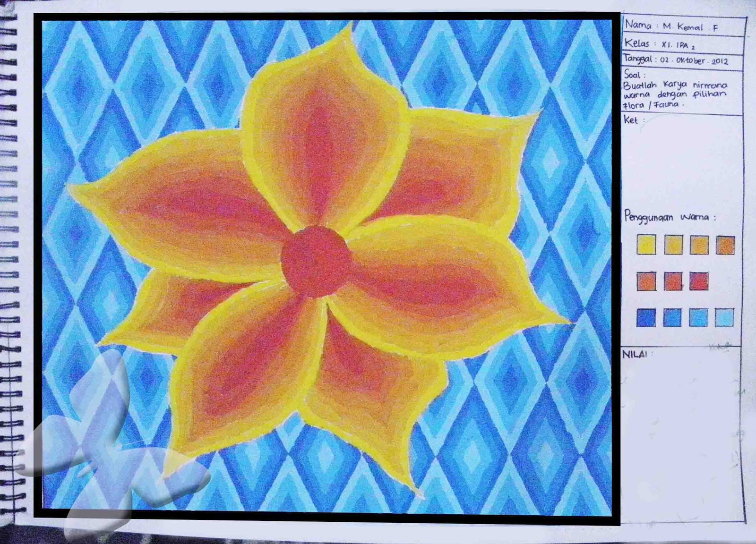Pick the third swatch in the yellow-orange row
This screenshot has height=544, width=756.
[x=699, y=246]
